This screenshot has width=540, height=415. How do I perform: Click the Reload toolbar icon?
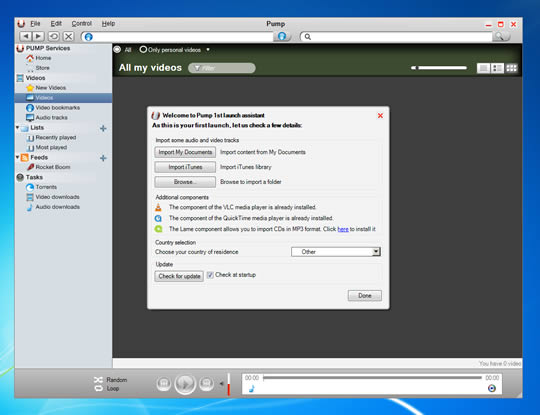click(53, 36)
